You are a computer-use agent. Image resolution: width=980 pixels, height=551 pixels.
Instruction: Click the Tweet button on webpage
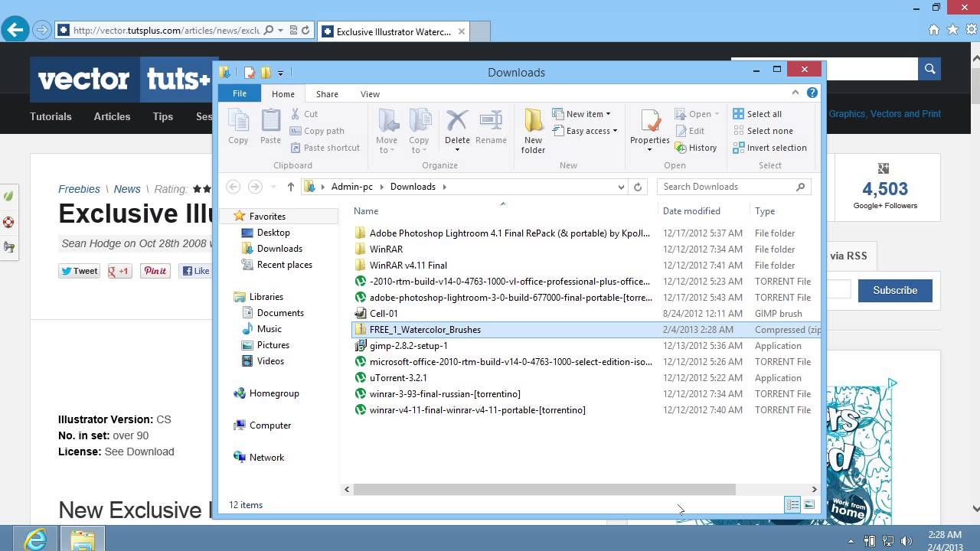coord(79,271)
